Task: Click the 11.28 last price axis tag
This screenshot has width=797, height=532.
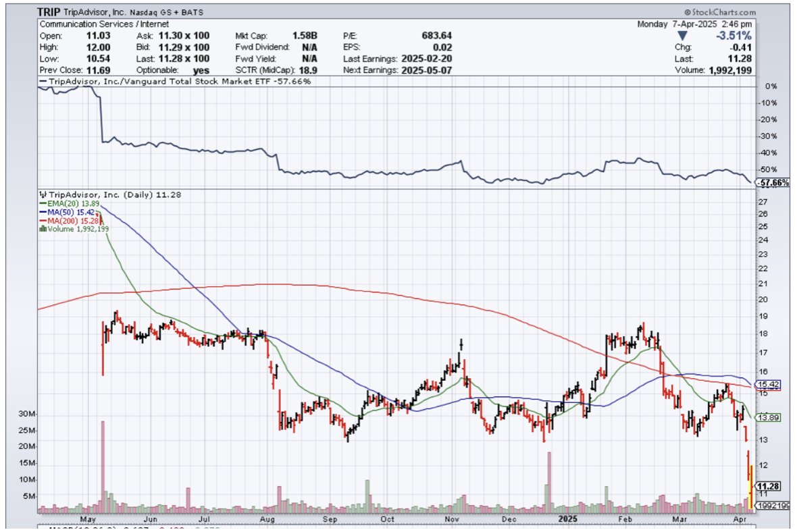Action: click(766, 486)
